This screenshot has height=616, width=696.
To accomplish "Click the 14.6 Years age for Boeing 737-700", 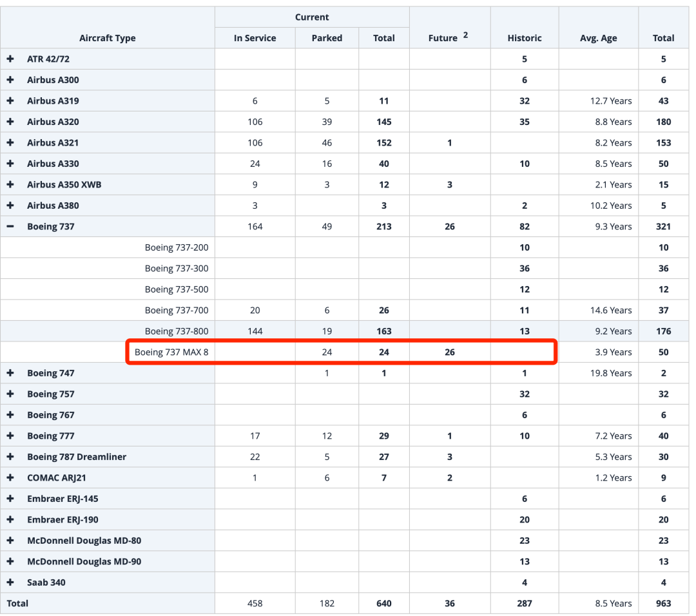I will pyautogui.click(x=611, y=310).
